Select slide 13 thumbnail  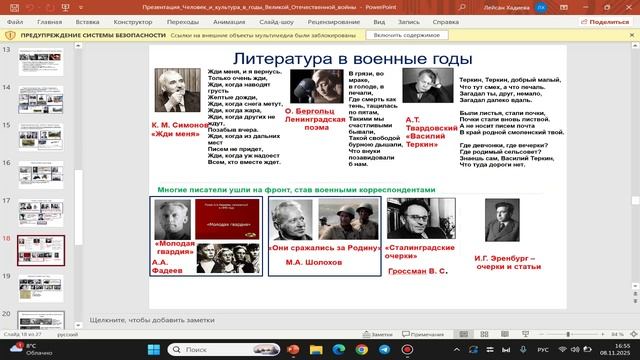[41, 62]
